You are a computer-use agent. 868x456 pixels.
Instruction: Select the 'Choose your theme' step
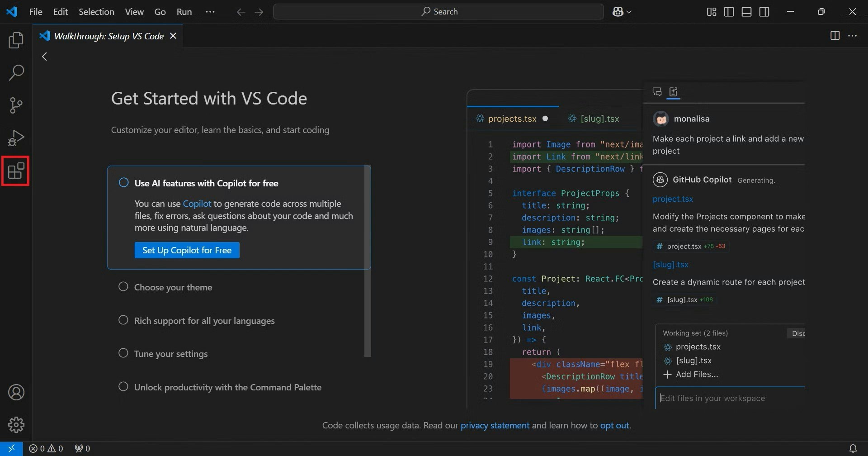[x=173, y=287]
